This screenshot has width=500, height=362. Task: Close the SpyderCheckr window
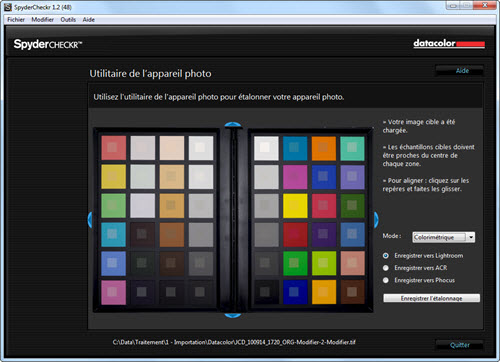click(485, 5)
